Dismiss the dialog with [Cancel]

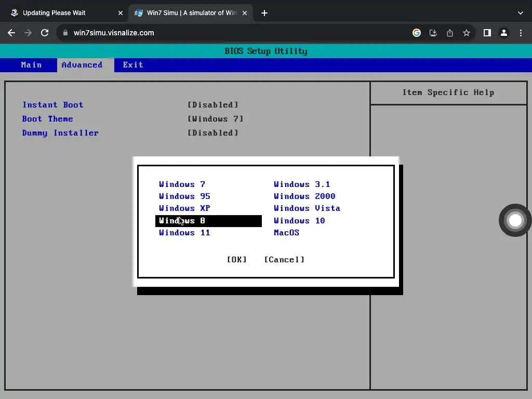284,260
